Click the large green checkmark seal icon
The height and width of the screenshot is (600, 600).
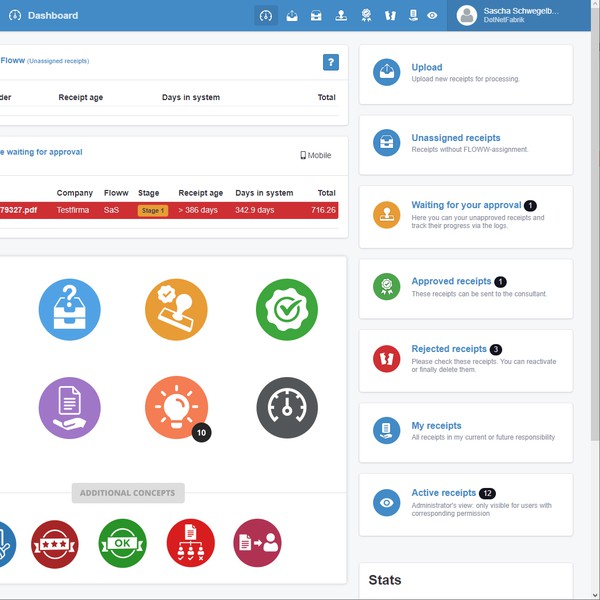pos(287,310)
